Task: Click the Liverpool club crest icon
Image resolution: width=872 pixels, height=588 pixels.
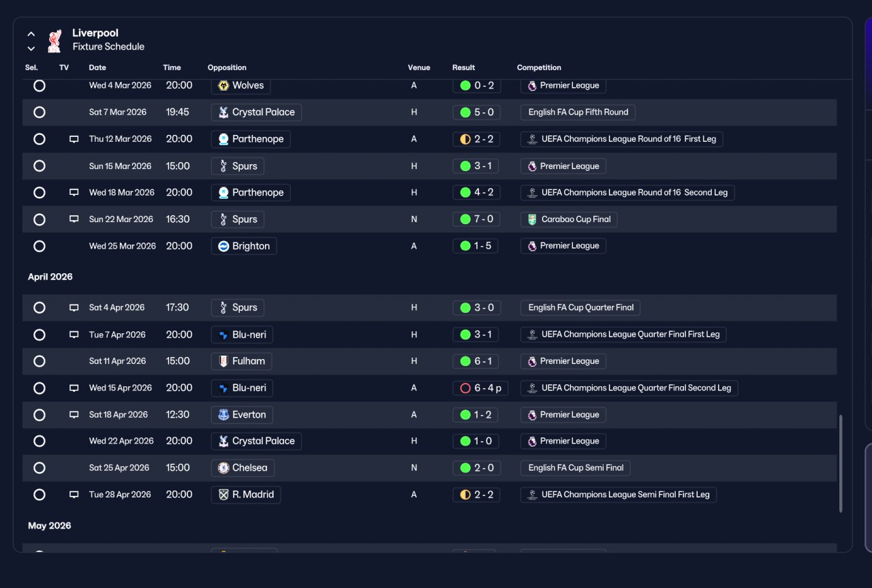Action: point(55,40)
